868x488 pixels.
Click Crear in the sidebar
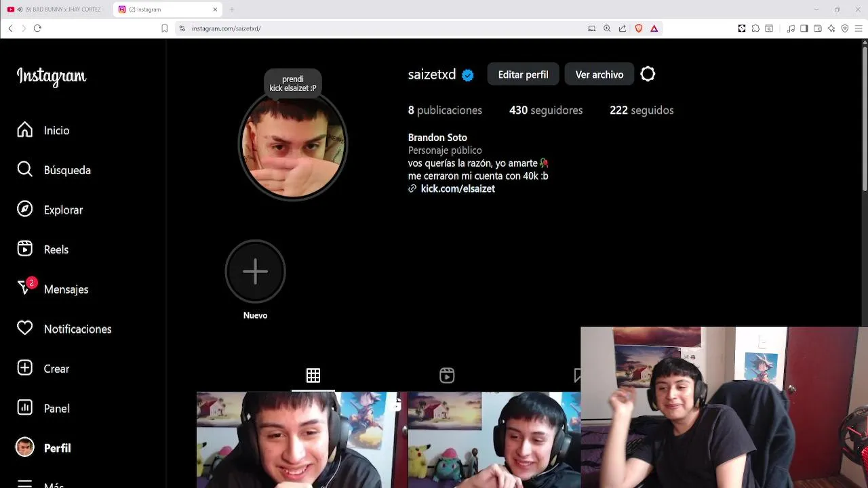coord(43,369)
